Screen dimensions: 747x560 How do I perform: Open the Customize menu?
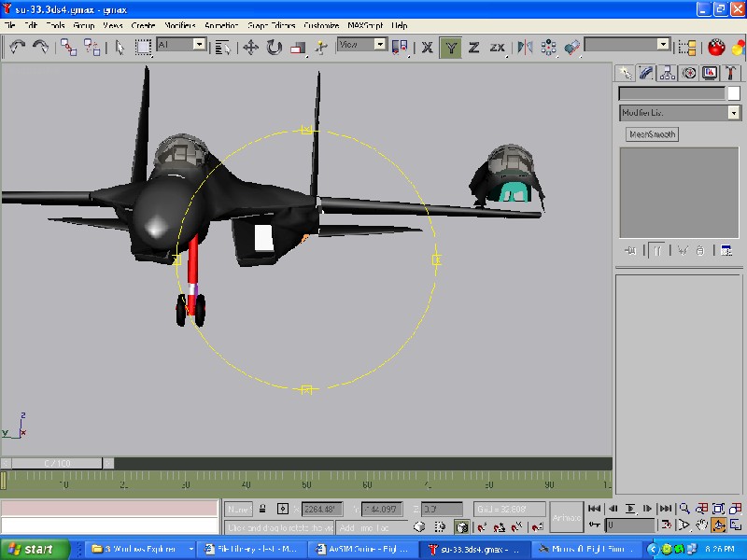click(x=321, y=25)
